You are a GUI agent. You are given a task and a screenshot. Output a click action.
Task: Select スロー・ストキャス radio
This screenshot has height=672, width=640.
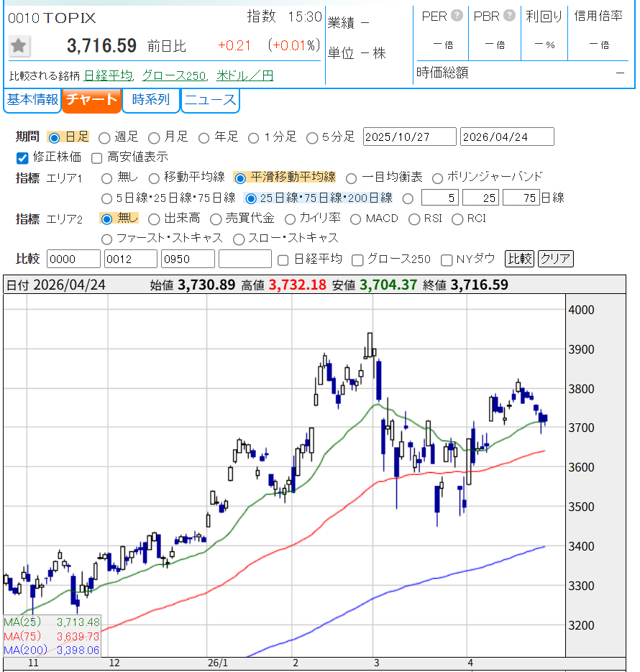239,239
